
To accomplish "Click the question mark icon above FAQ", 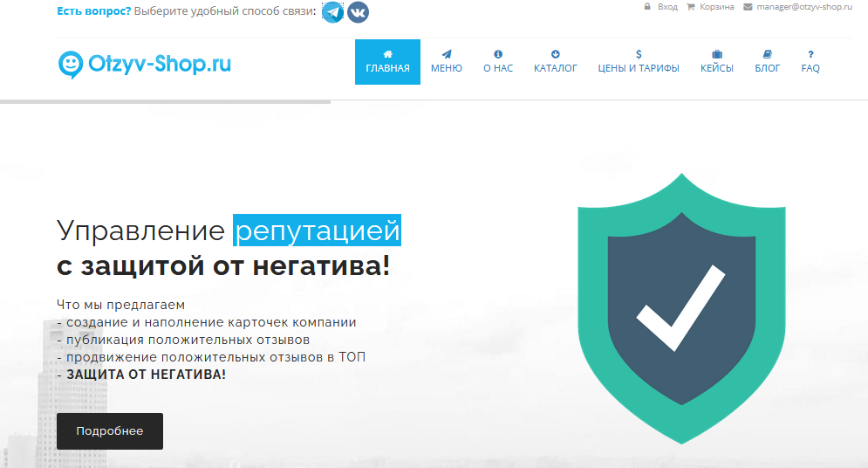I will tap(810, 54).
